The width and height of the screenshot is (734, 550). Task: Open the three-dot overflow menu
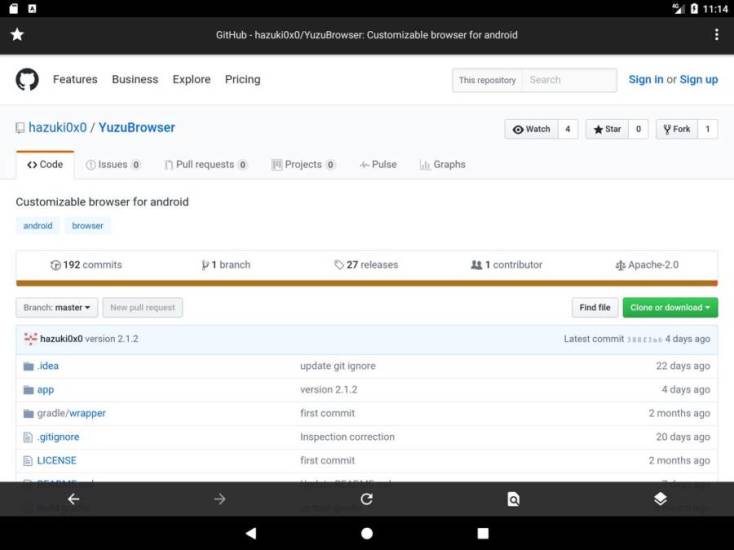tap(716, 35)
